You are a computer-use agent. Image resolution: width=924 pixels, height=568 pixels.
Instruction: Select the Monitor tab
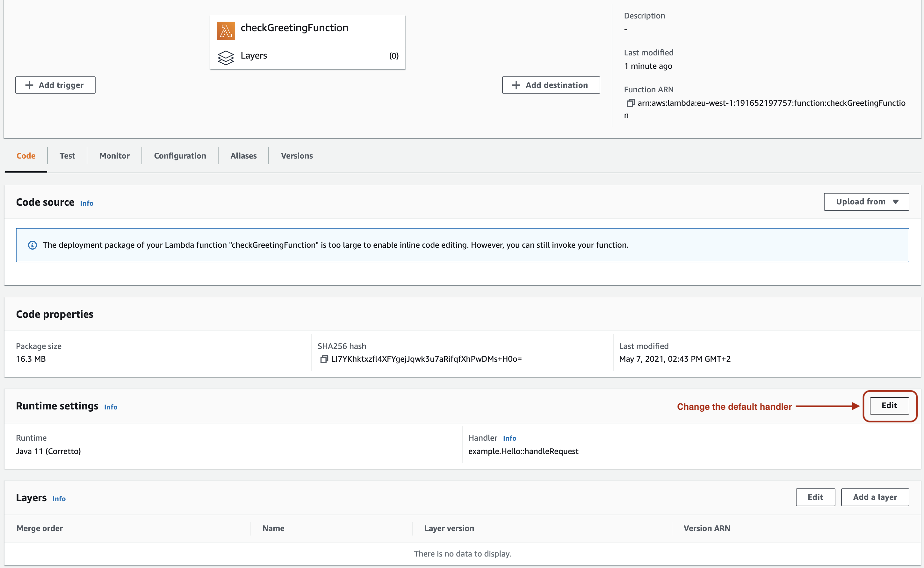click(114, 155)
